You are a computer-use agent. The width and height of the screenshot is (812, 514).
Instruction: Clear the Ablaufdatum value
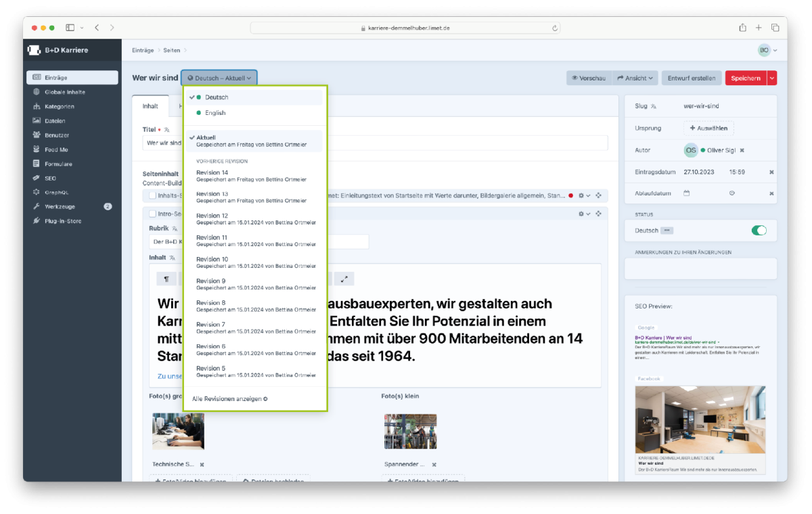click(x=771, y=193)
